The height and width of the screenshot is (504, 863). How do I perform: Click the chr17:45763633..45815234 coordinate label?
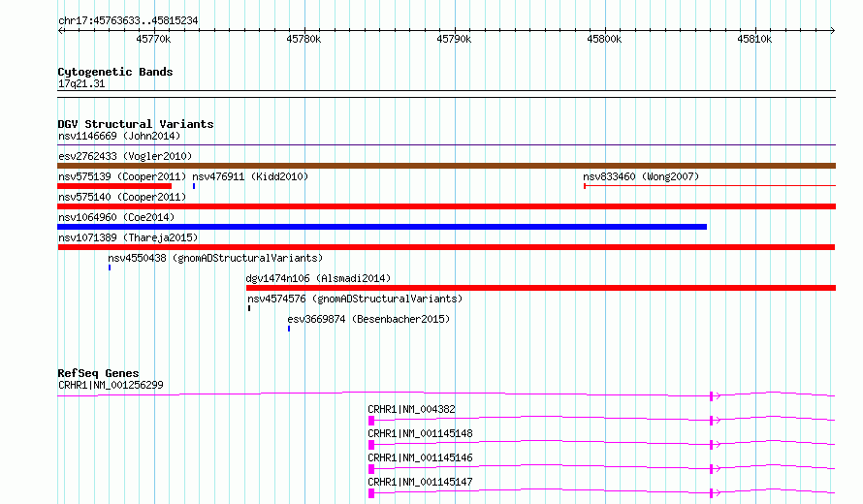click(x=128, y=21)
